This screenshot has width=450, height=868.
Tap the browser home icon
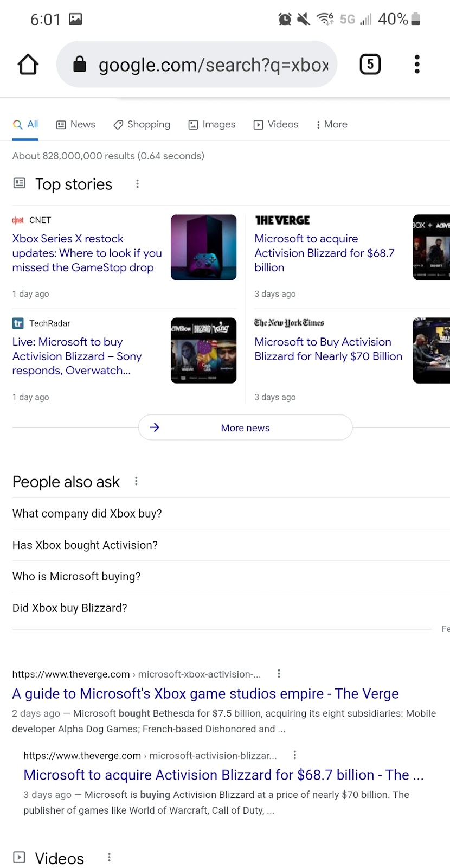pyautogui.click(x=28, y=64)
